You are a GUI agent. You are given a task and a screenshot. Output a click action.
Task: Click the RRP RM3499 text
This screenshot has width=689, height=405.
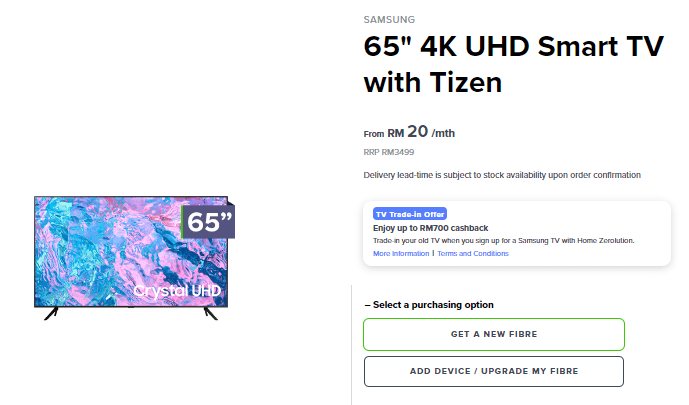pyautogui.click(x=389, y=152)
